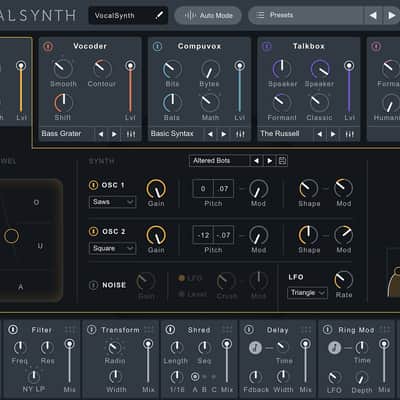Click the Ring Mod module drag handle dots
This screenshot has width=400, height=400.
click(385, 330)
